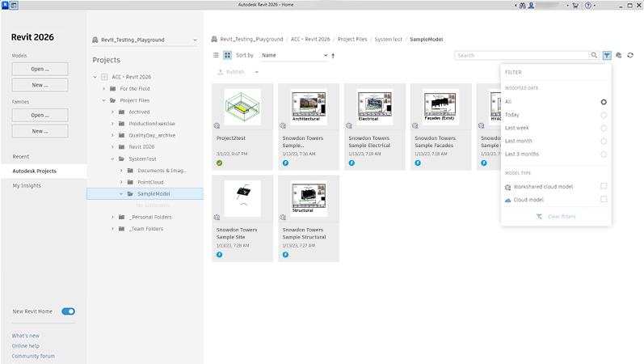Open the shopping cart icon in title bar
This screenshot has height=364, width=644.
[575, 6]
